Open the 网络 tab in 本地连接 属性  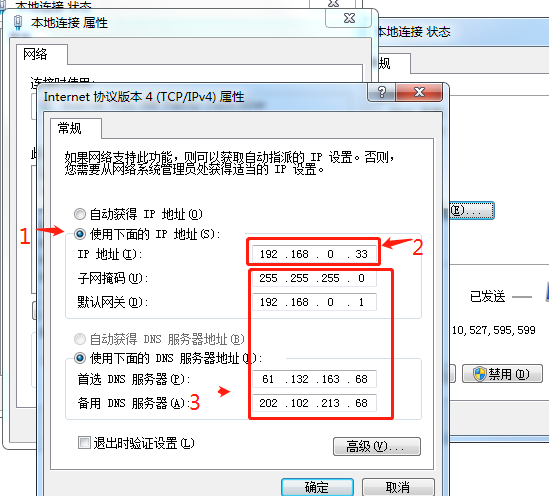click(42, 54)
